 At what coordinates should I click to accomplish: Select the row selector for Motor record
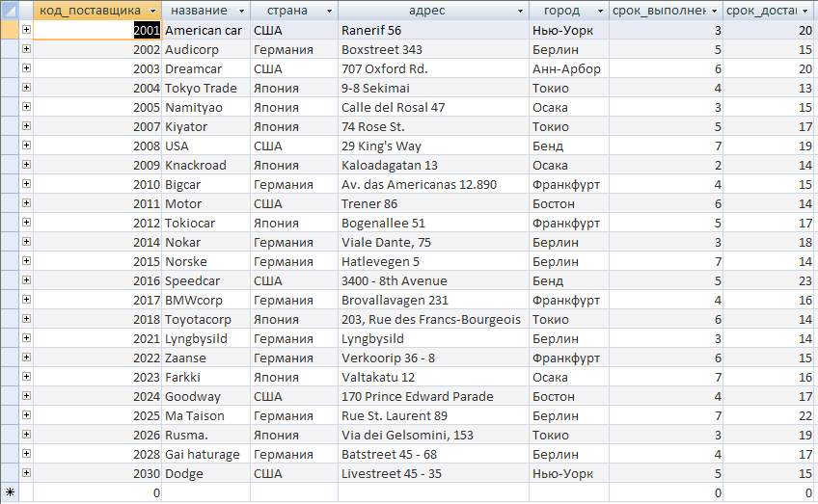(10, 203)
